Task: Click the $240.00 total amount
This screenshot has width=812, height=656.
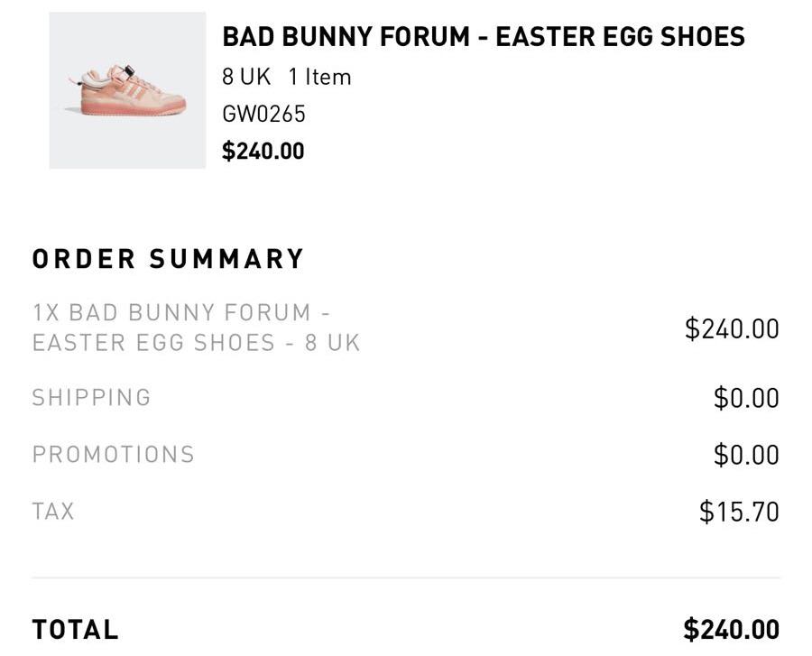Action: pyautogui.click(x=731, y=630)
